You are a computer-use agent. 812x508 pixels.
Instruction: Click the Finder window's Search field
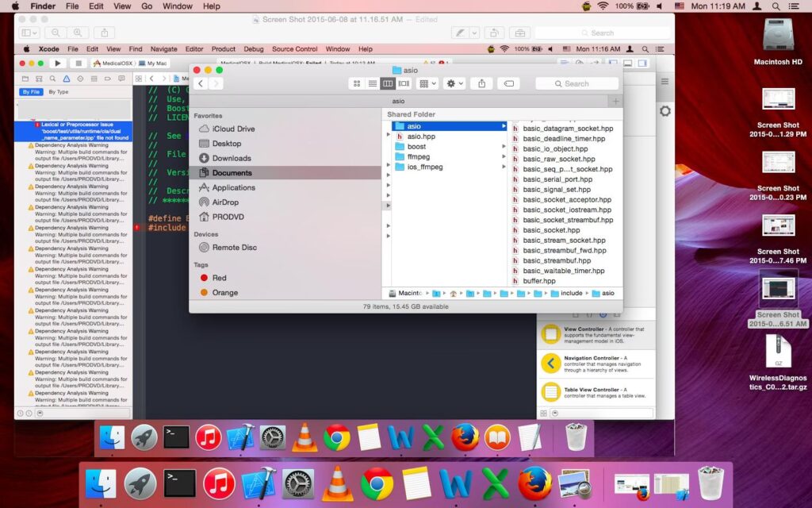point(576,83)
